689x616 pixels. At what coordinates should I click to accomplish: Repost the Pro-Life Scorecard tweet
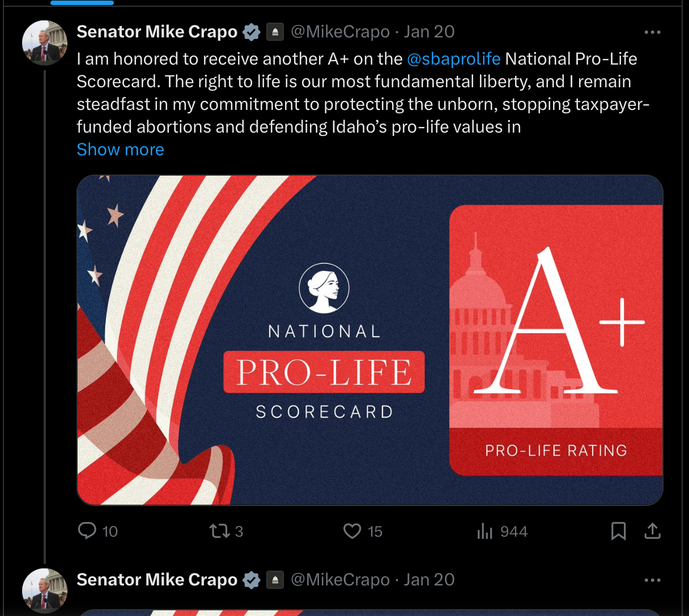(x=219, y=531)
